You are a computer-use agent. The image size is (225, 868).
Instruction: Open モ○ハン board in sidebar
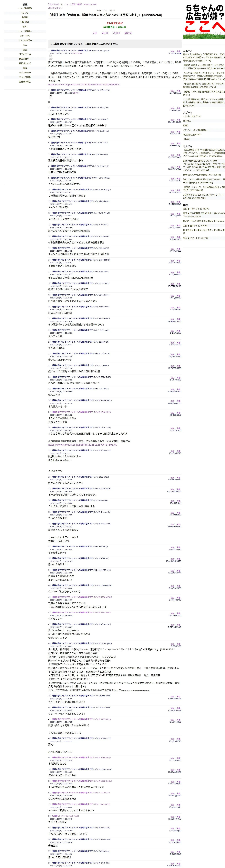click(25, 13)
